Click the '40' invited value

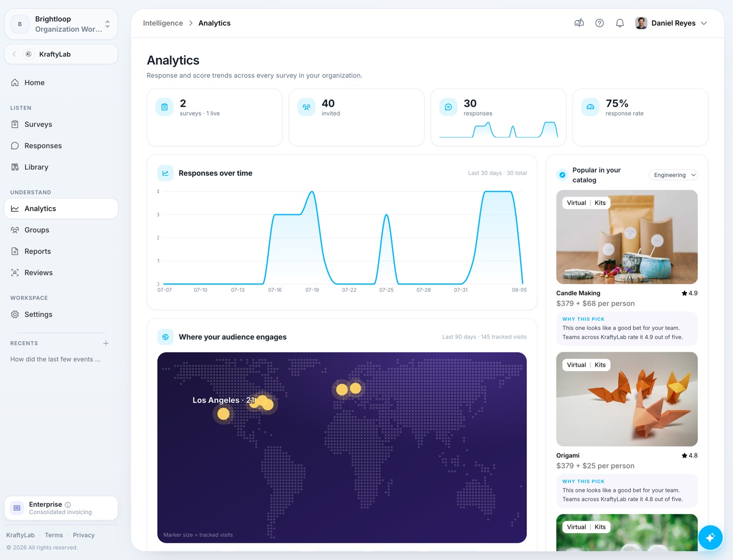pos(328,103)
